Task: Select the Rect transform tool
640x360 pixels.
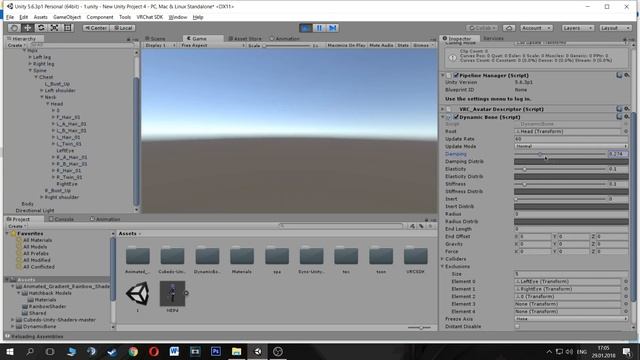Action: [x=68, y=28]
